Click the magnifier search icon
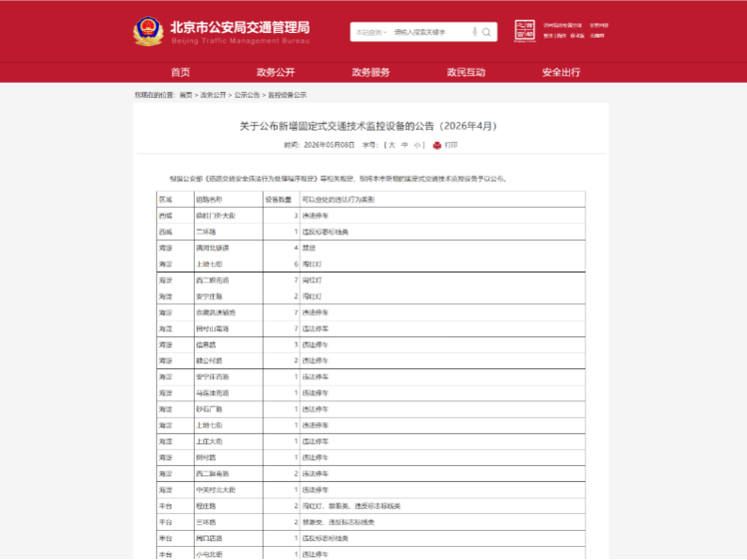747x560 pixels. [x=486, y=32]
